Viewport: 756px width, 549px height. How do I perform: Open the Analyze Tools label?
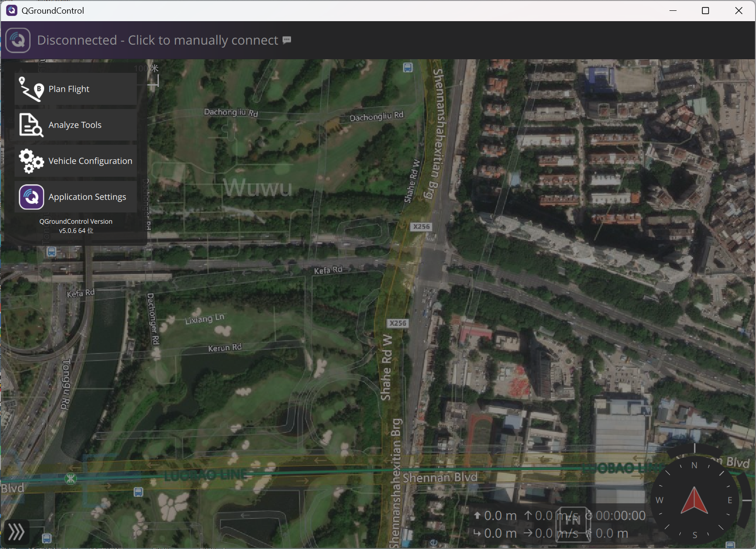pos(75,125)
